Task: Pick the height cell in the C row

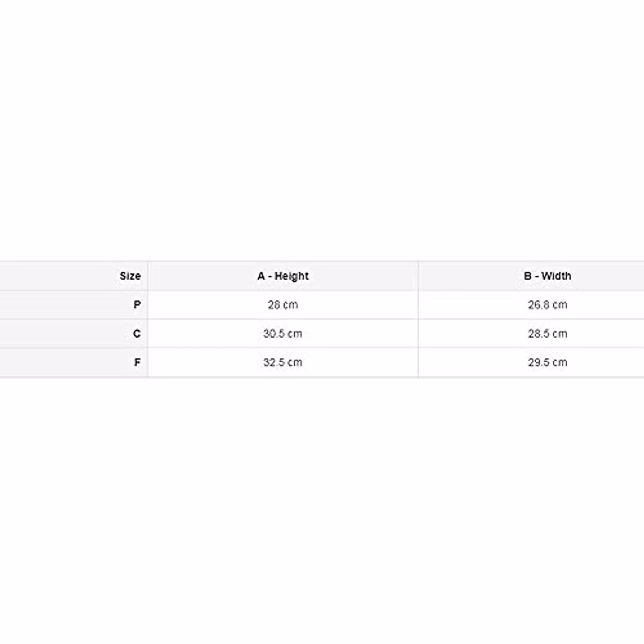Action: (x=283, y=334)
